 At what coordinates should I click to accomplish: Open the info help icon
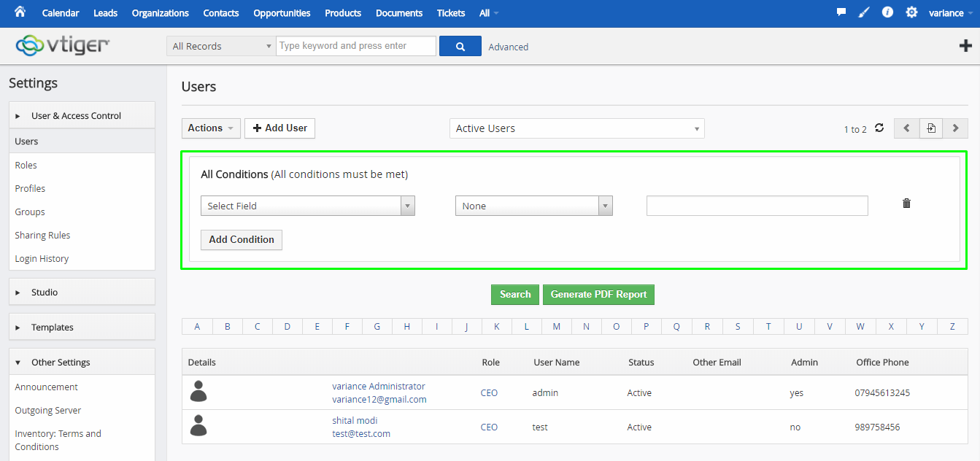[x=887, y=12]
